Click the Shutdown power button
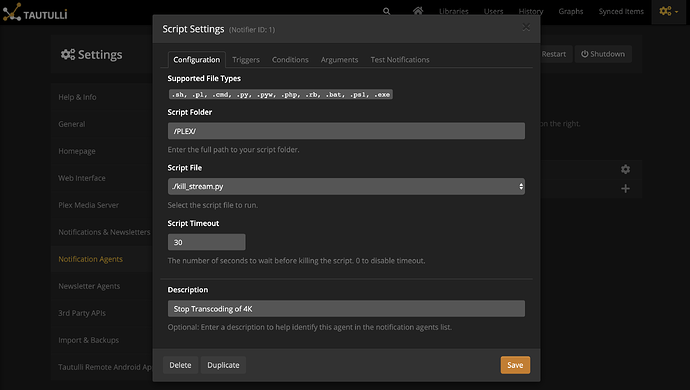The height and width of the screenshot is (390, 690). point(603,54)
